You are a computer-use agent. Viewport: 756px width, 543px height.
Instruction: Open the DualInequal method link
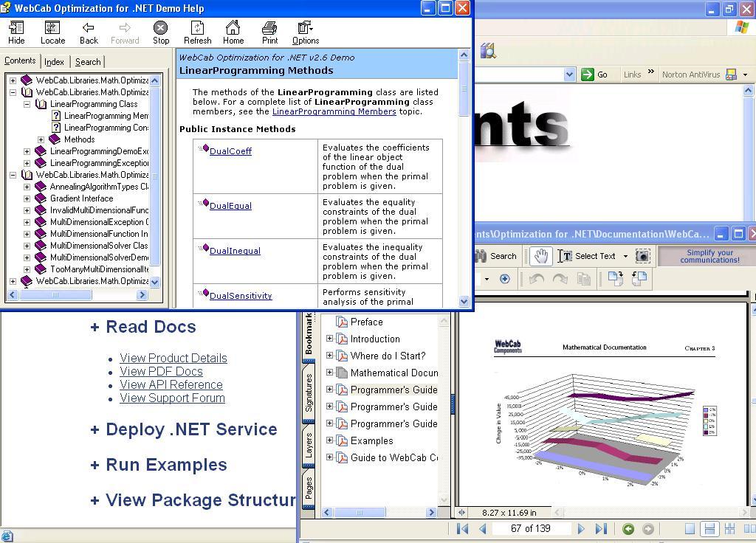(x=235, y=251)
